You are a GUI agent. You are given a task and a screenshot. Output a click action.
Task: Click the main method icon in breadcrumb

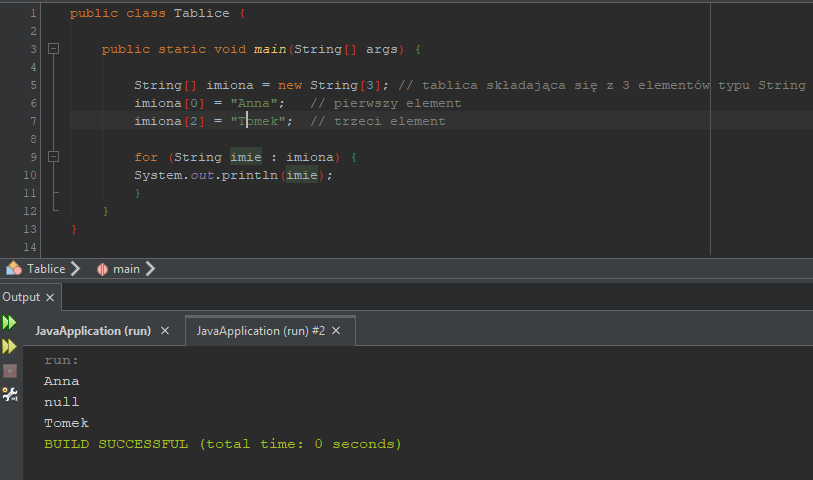(x=102, y=269)
